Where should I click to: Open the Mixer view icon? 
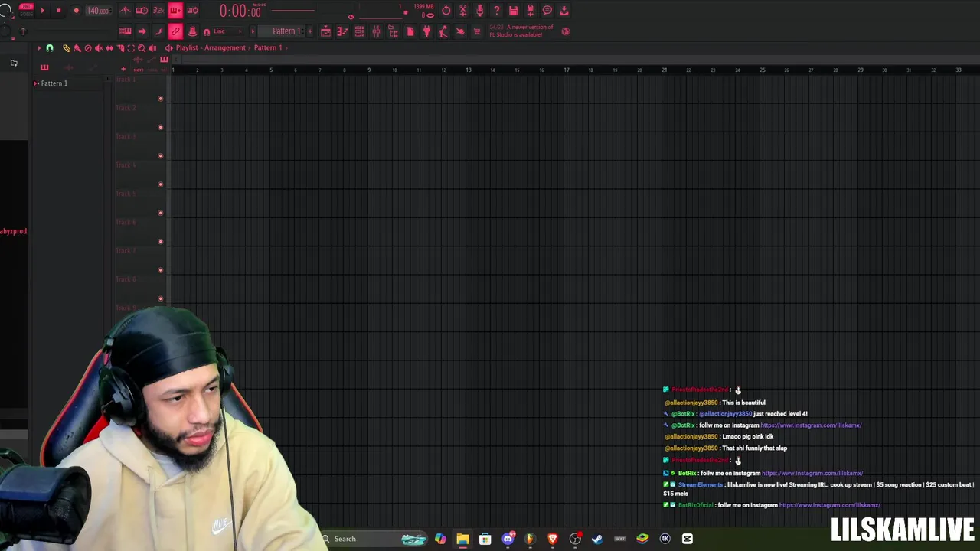click(x=376, y=31)
